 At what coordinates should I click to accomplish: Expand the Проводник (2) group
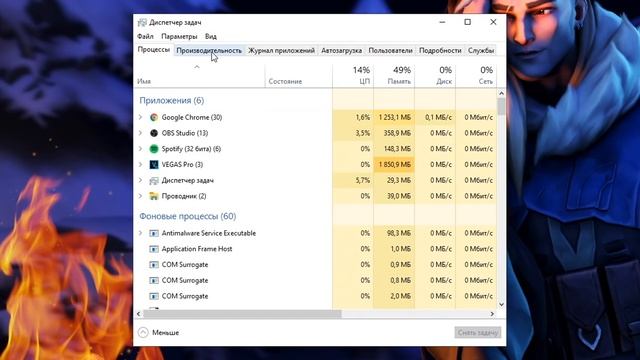click(x=140, y=196)
